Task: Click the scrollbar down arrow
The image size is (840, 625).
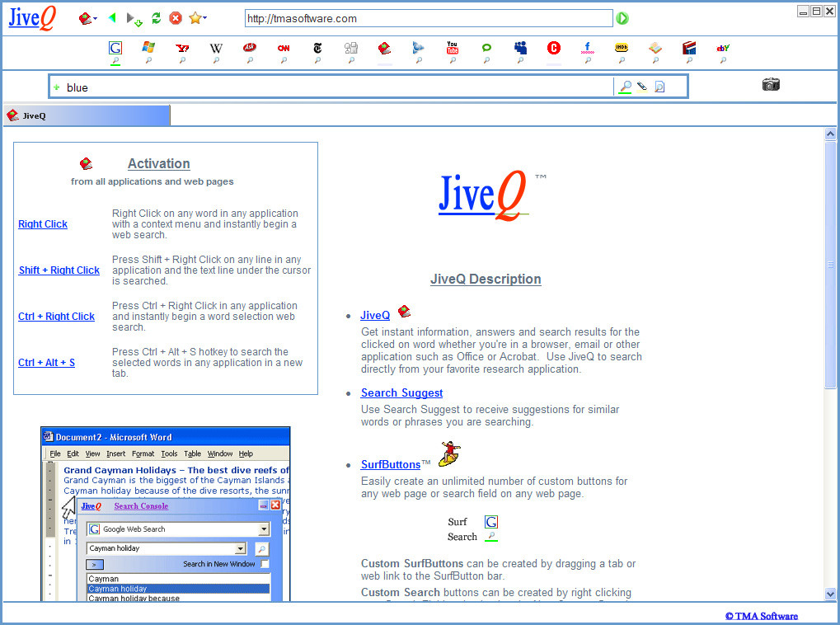Action: (x=830, y=594)
